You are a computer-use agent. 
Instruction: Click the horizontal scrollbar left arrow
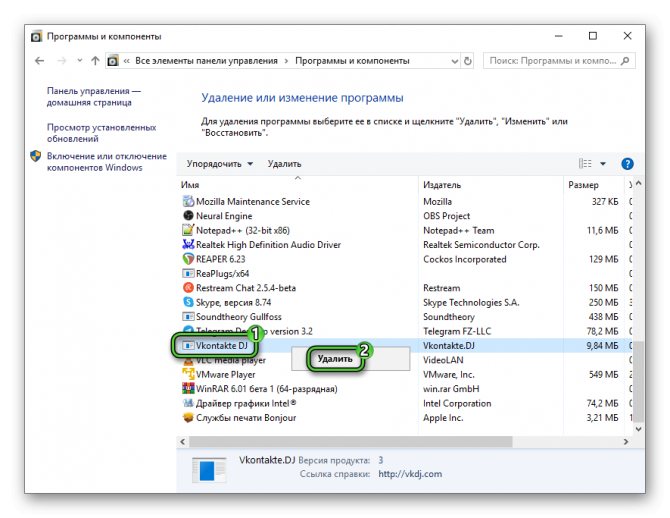[x=183, y=441]
